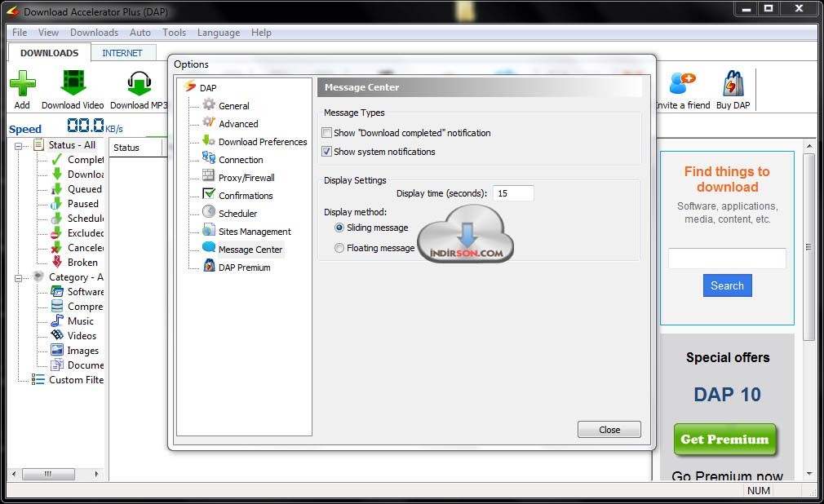Click the DAP lightning root icon
824x504 pixels.
(x=190, y=86)
